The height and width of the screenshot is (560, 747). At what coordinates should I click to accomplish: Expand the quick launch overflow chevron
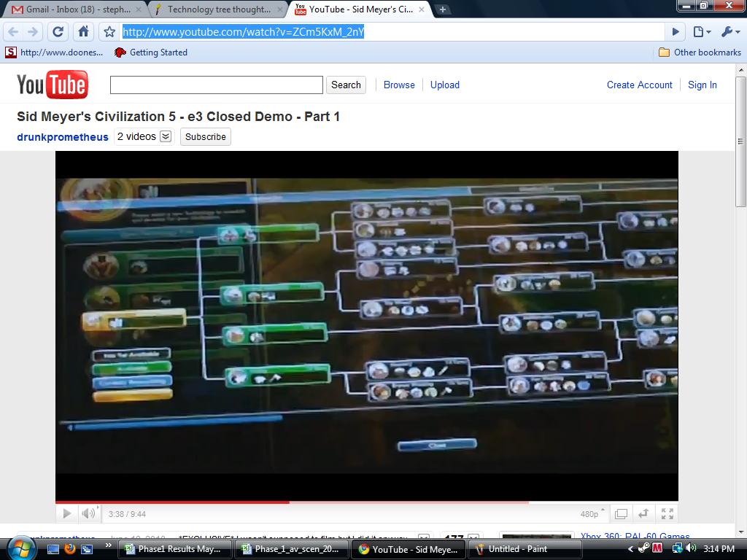[x=108, y=545]
